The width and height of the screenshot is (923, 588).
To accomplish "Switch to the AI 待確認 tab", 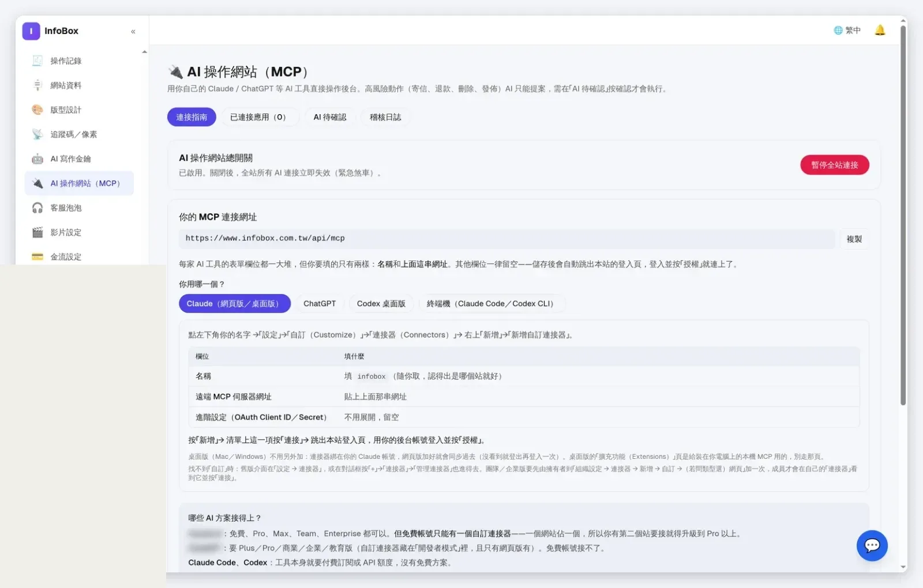I will (330, 117).
